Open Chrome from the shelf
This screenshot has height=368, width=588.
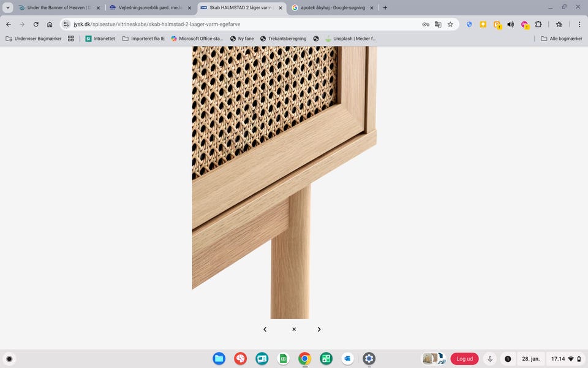coord(304,359)
